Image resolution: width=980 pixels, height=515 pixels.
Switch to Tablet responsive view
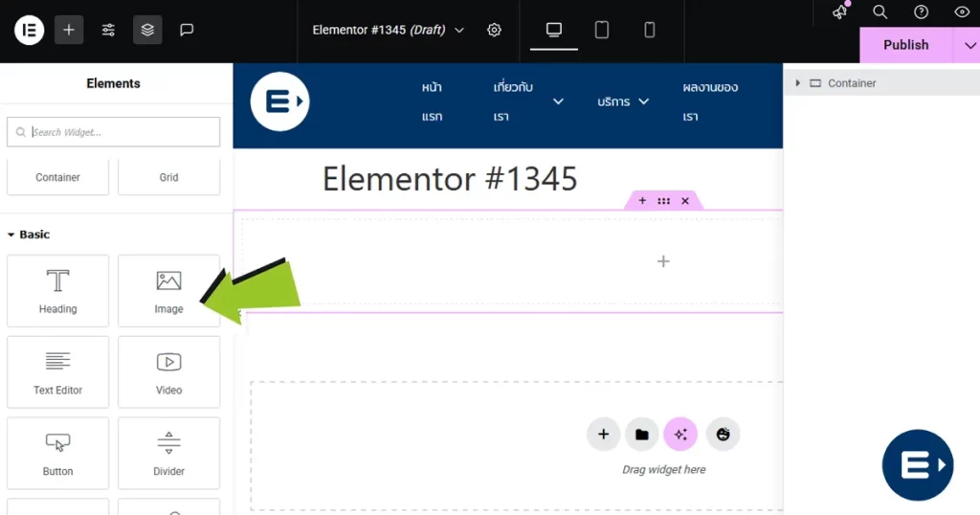click(x=602, y=30)
